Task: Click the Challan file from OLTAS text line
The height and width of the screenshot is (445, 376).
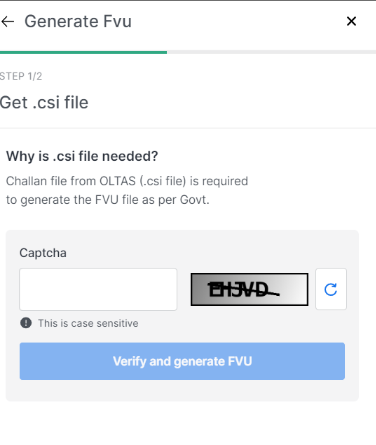Action: point(127,181)
